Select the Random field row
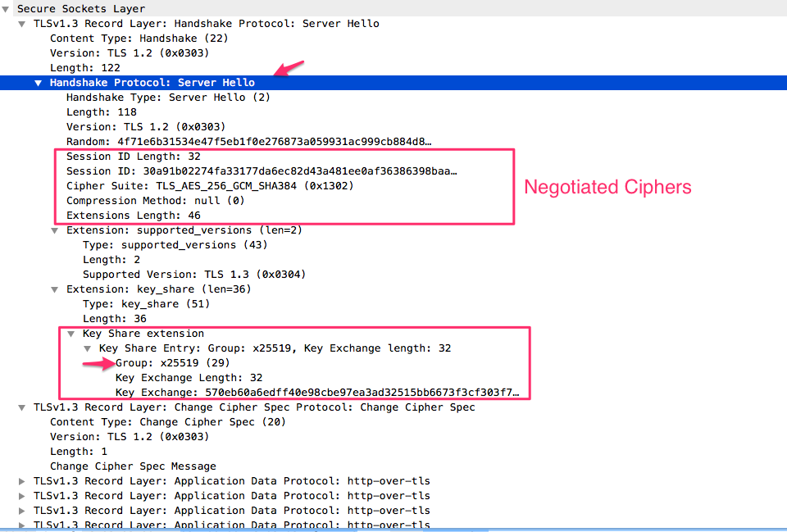 248,142
